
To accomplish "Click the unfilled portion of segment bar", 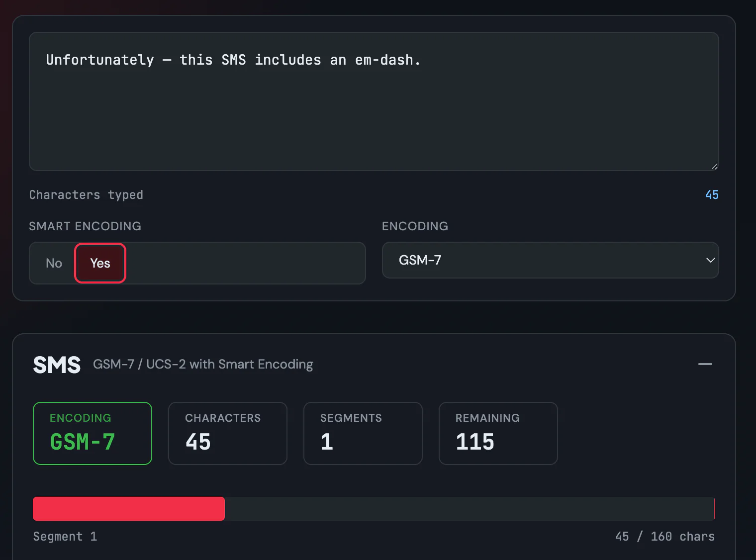I will (x=469, y=509).
